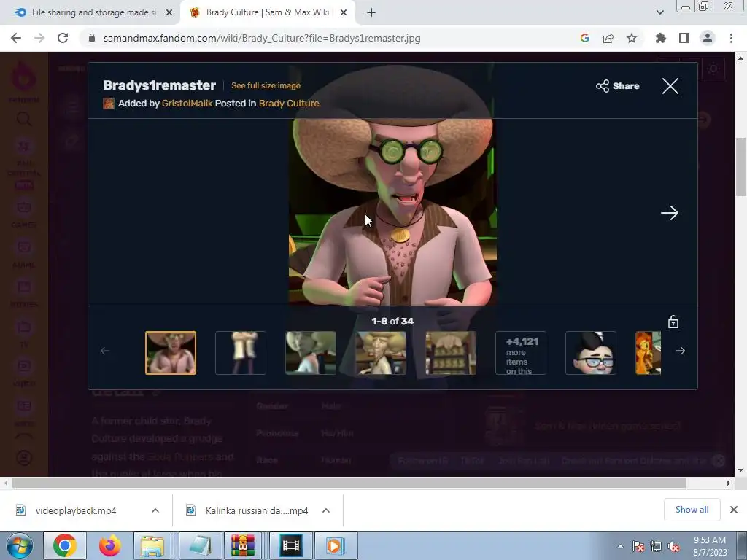Select the partially visible orange thumbnail
Image resolution: width=747 pixels, height=560 pixels.
(649, 353)
